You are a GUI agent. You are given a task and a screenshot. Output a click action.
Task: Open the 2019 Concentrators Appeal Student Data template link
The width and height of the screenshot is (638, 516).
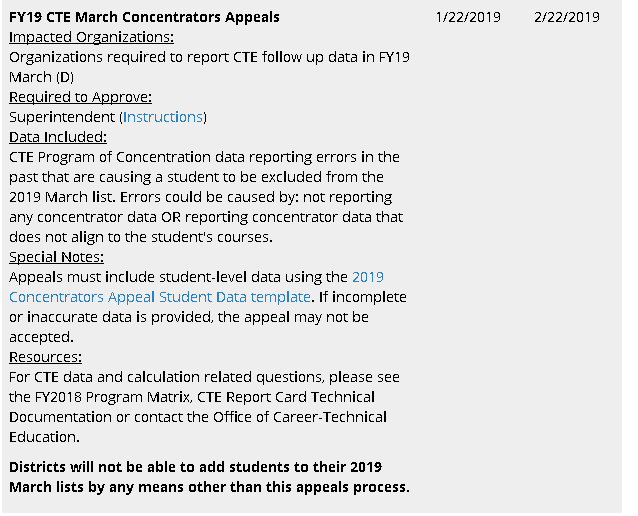[160, 297]
